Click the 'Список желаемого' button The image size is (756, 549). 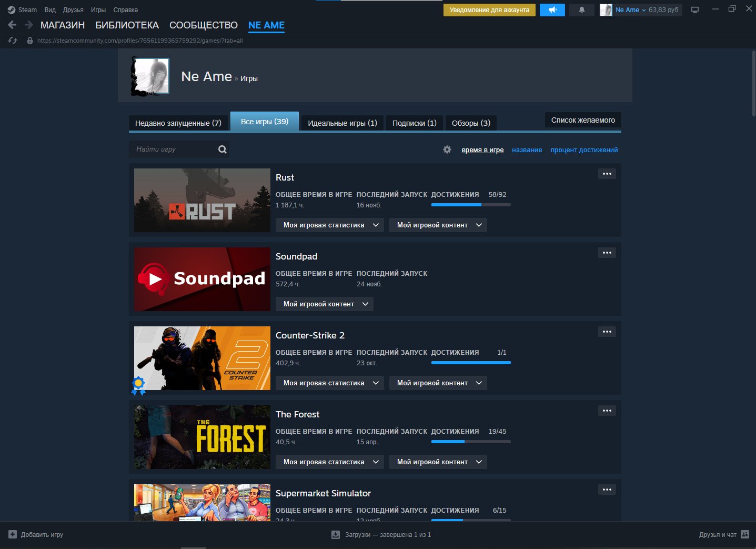[583, 120]
